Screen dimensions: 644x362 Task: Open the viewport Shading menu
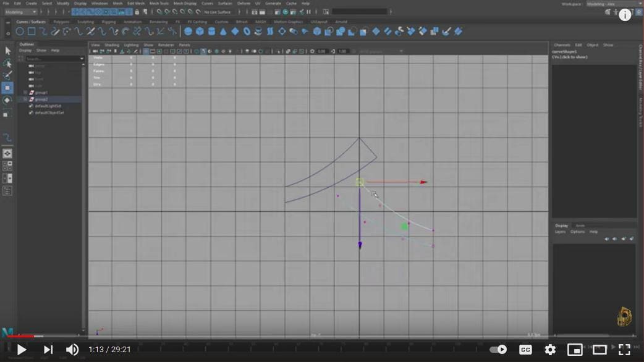tap(112, 45)
